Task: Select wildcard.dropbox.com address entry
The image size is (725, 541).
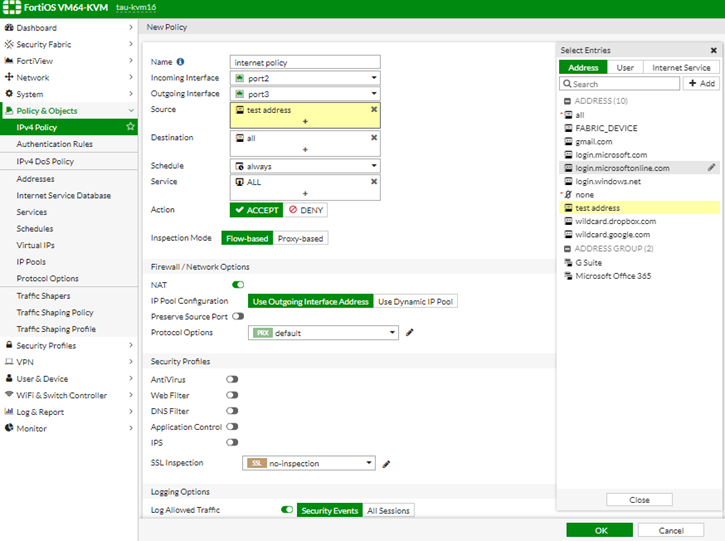Action: 639,221
